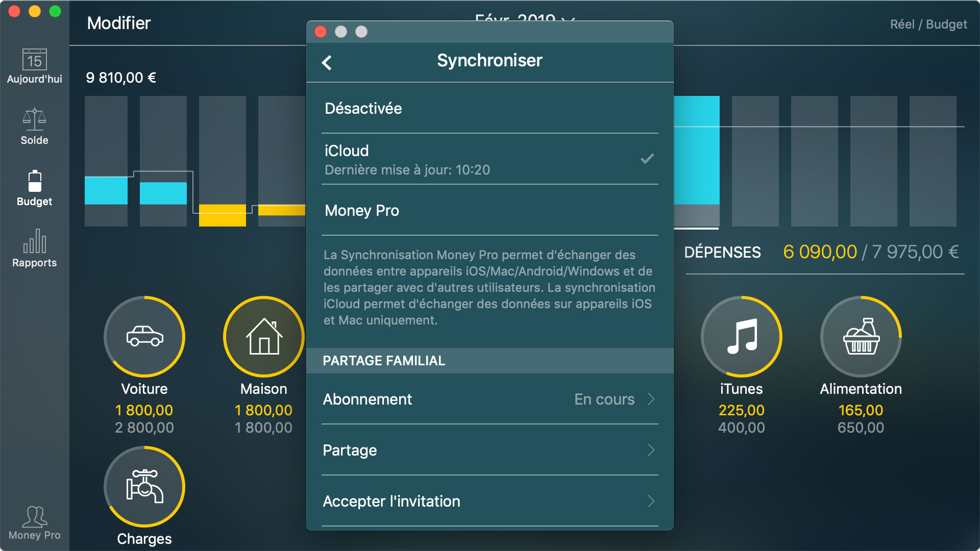Go back with the Synchroniser back arrow
This screenshot has height=551, width=980.
click(x=326, y=62)
